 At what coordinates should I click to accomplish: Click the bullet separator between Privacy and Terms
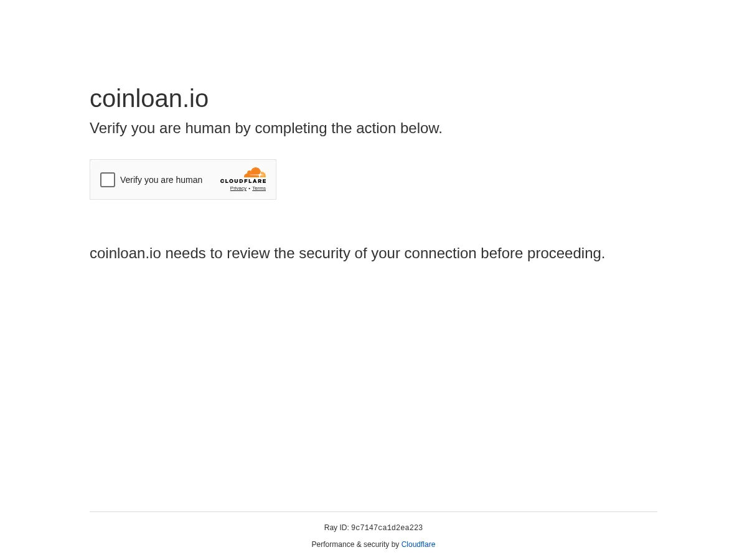click(x=249, y=189)
